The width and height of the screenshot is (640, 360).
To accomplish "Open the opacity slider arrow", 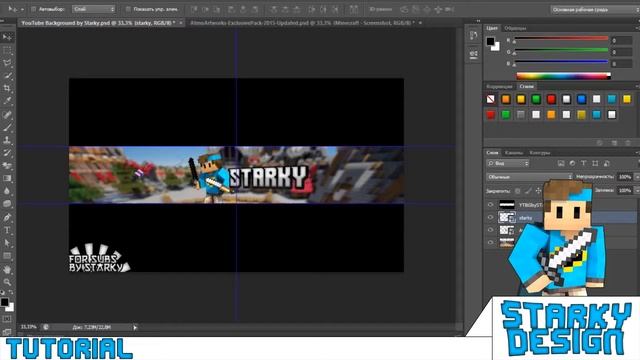I will pos(637,177).
